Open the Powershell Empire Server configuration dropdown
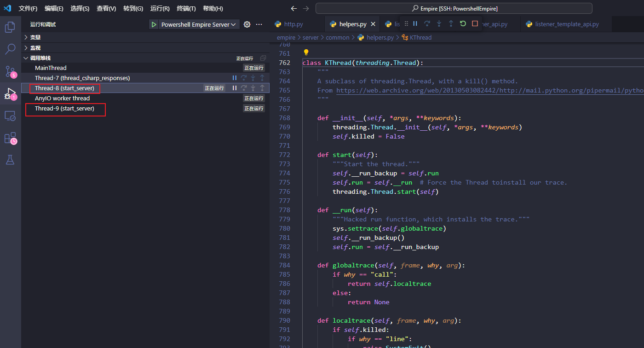 click(199, 24)
